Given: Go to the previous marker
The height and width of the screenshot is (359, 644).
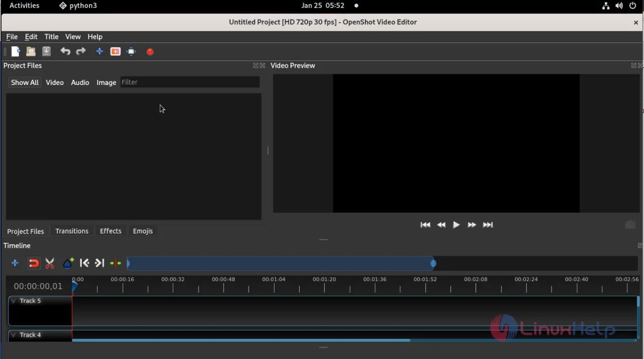Looking at the screenshot, I should 84,263.
